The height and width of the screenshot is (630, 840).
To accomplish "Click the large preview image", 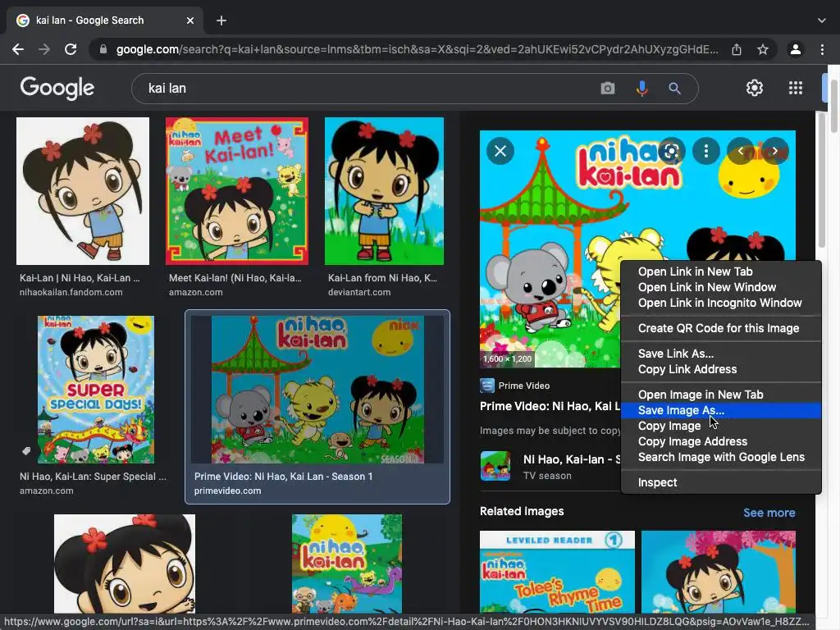I will point(549,249).
